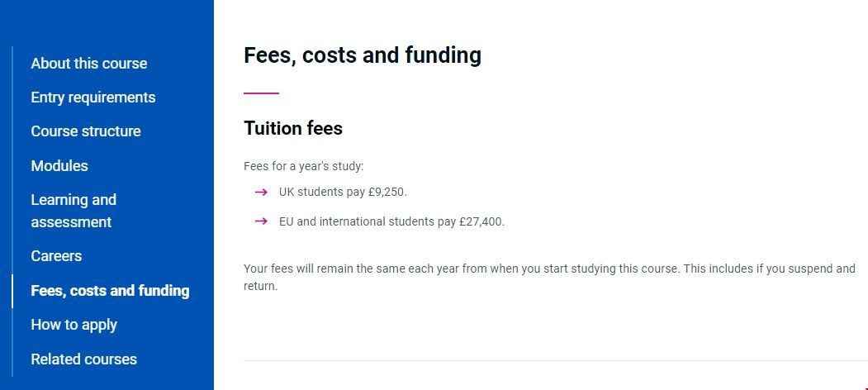
Task: Click the pink arrow beside UK students
Action: 261,192
